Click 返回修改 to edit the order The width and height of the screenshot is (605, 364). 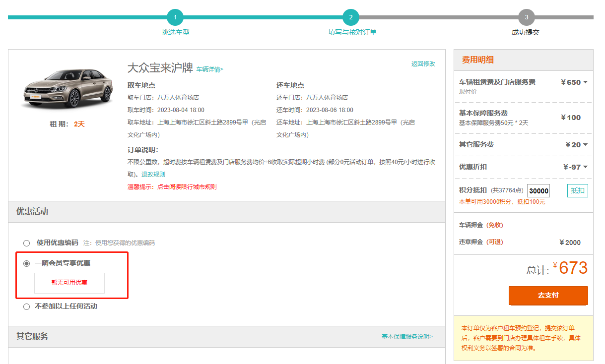pyautogui.click(x=423, y=64)
